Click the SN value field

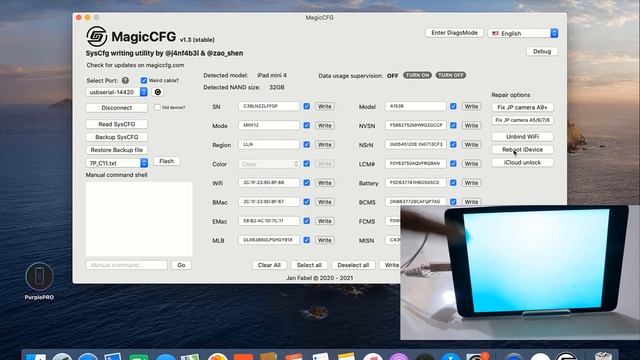[x=269, y=106]
